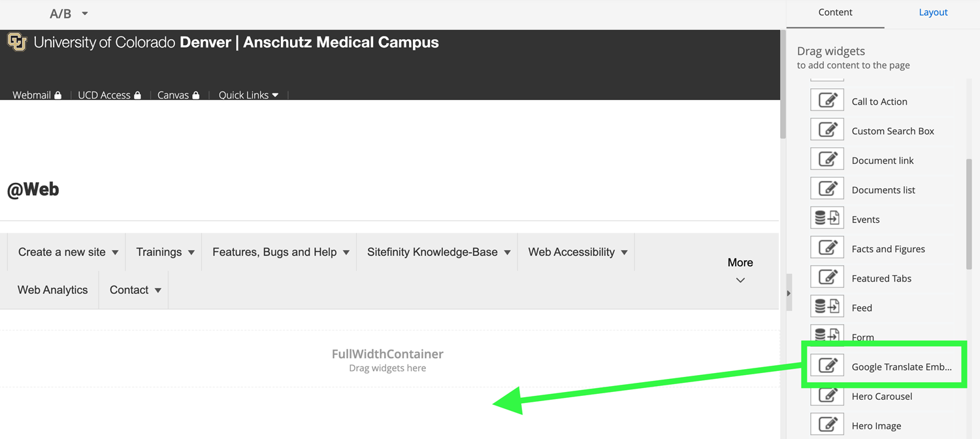Viewport: 980px width, 439px height.
Task: Click the Document link widget icon
Action: pyautogui.click(x=827, y=158)
